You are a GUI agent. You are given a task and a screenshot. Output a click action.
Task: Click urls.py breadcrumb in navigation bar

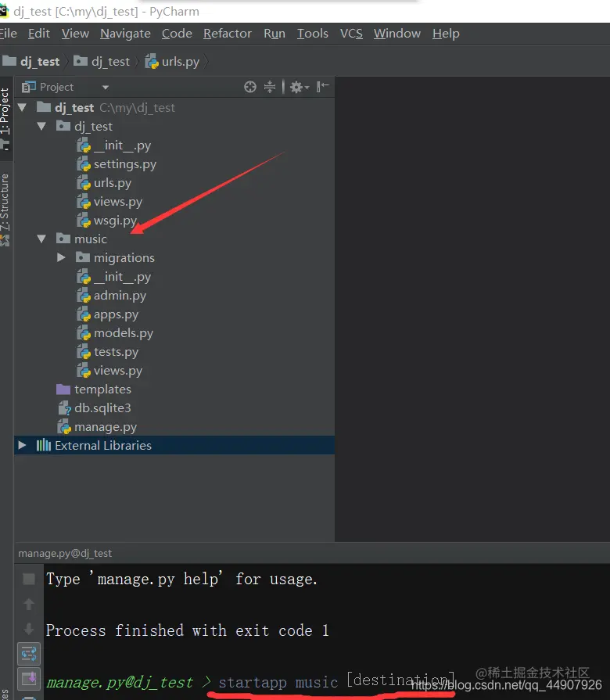[x=172, y=61]
